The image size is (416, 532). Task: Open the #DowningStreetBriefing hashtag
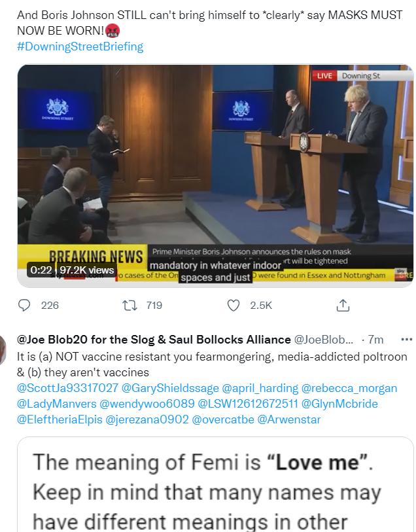pos(80,46)
